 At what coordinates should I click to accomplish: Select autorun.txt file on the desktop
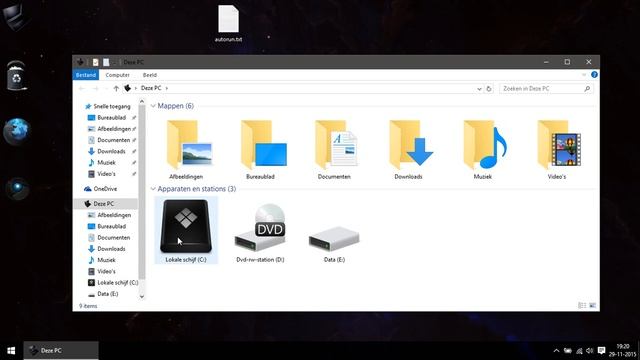[228, 24]
